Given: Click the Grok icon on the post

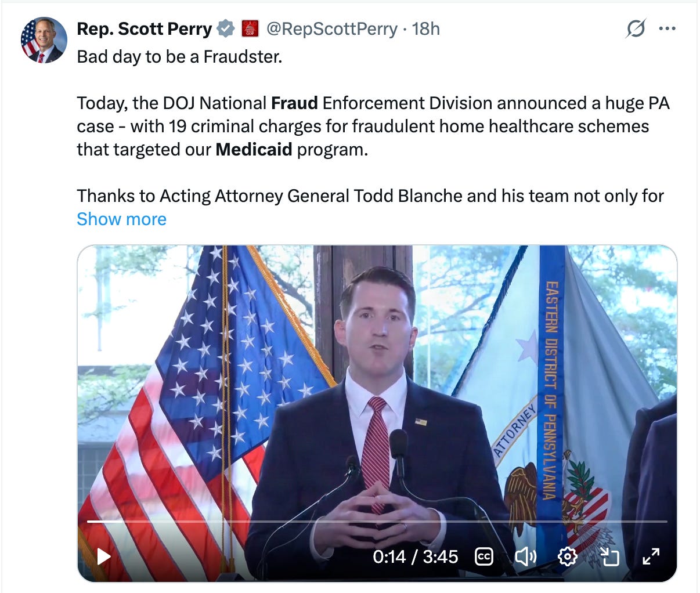Looking at the screenshot, I should [636, 28].
